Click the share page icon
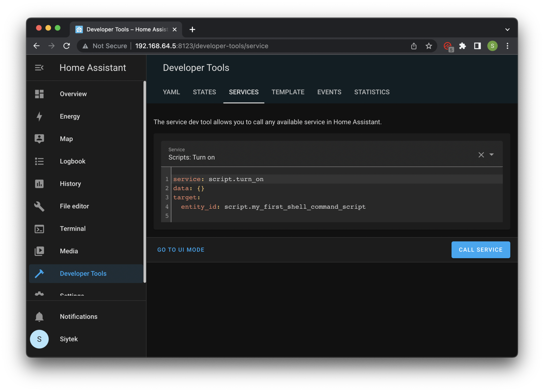 (x=414, y=46)
